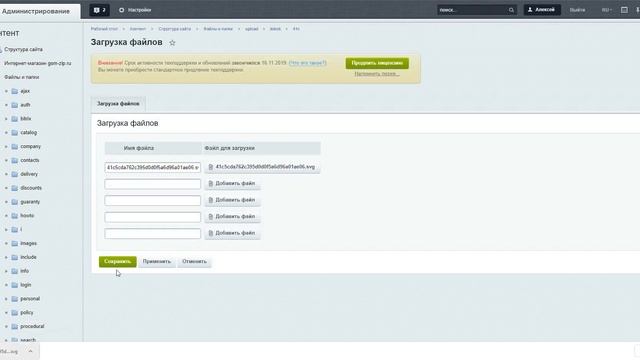Open downloaded svg file in bottom bar
This screenshot has height=360, width=640.
point(10,351)
